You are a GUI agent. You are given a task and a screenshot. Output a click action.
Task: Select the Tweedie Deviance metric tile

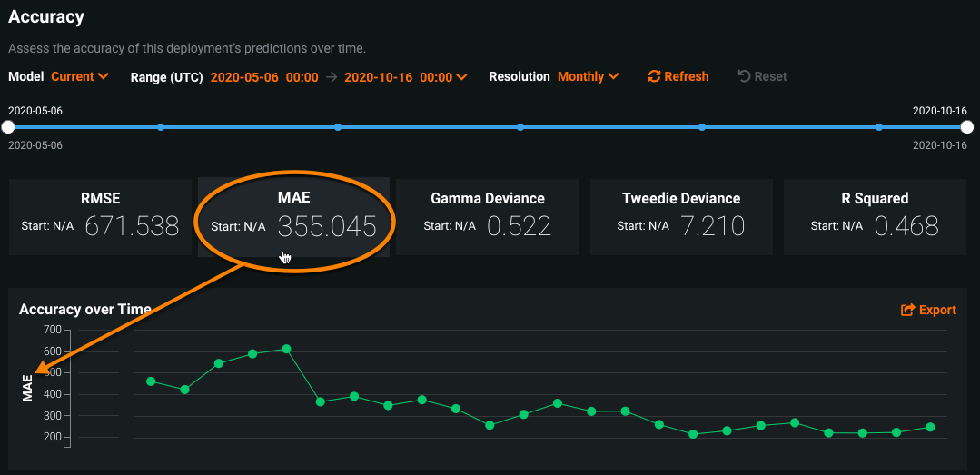(x=681, y=216)
